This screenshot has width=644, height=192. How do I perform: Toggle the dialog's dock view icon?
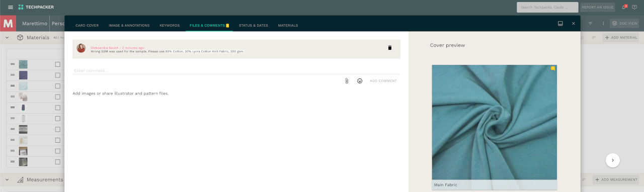[560, 24]
